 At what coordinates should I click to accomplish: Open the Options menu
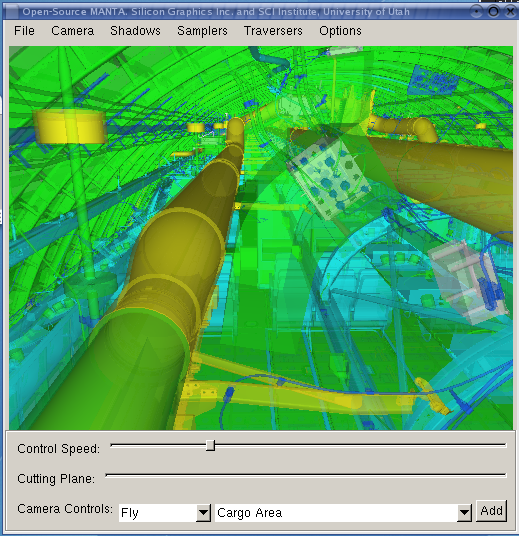point(340,31)
